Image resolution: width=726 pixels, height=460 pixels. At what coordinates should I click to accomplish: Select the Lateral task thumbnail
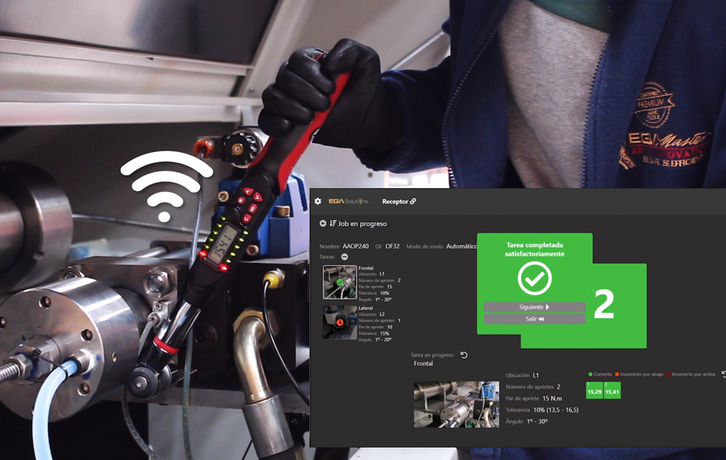(x=339, y=322)
